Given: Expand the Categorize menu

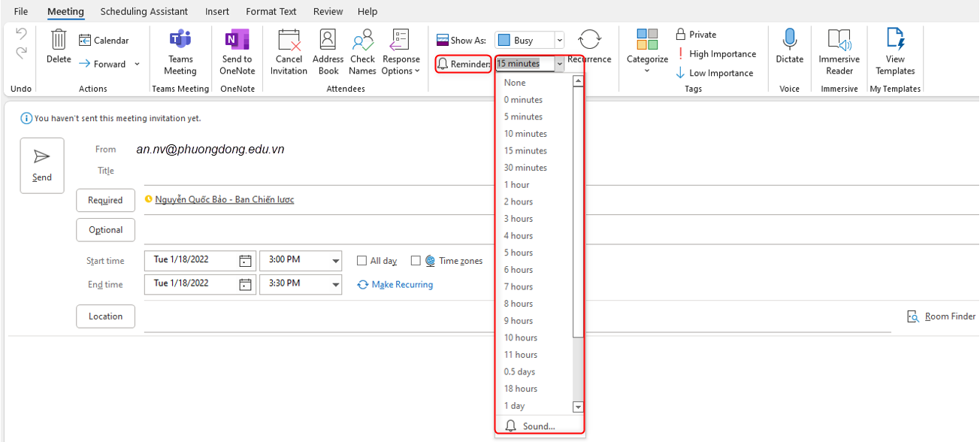Looking at the screenshot, I should click(647, 52).
